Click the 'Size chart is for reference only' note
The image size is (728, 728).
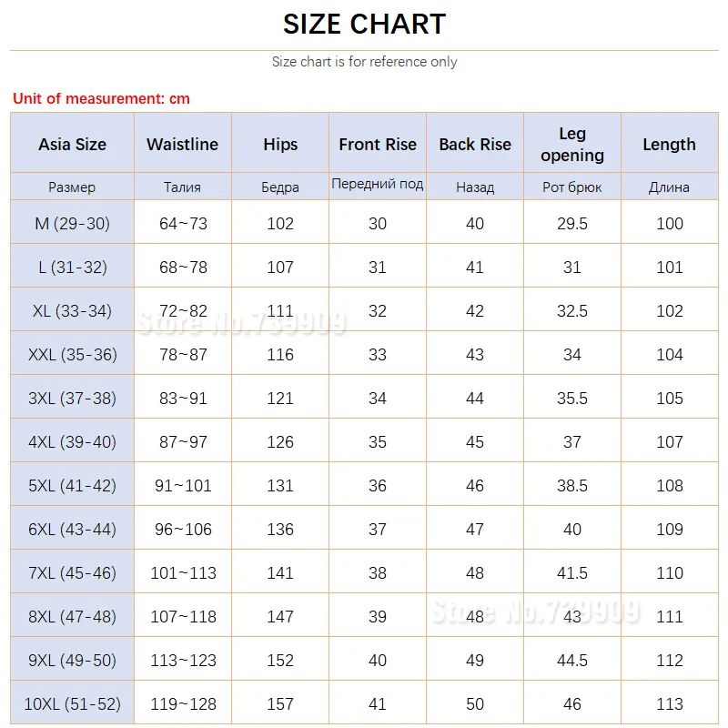point(365,62)
